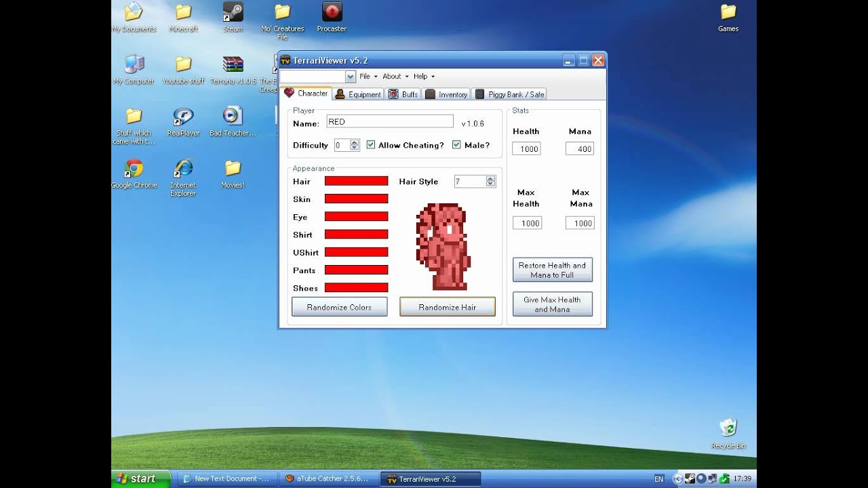
Task: Open the Windows start menu
Action: click(x=142, y=479)
